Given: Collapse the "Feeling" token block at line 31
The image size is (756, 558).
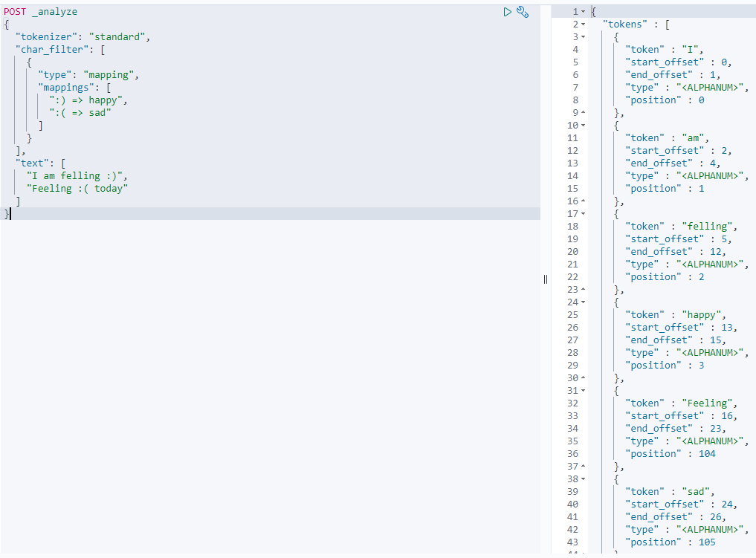Looking at the screenshot, I should pos(584,391).
